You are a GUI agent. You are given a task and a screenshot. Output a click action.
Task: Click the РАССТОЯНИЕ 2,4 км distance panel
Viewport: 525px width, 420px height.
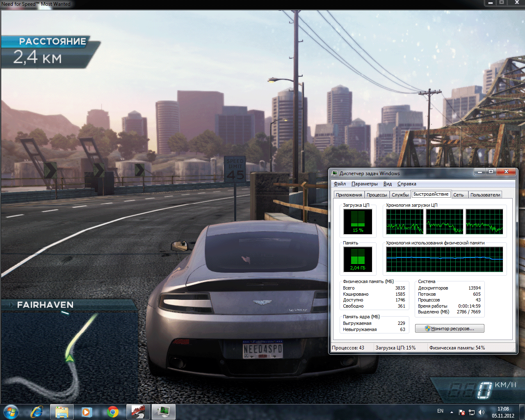tap(50, 52)
